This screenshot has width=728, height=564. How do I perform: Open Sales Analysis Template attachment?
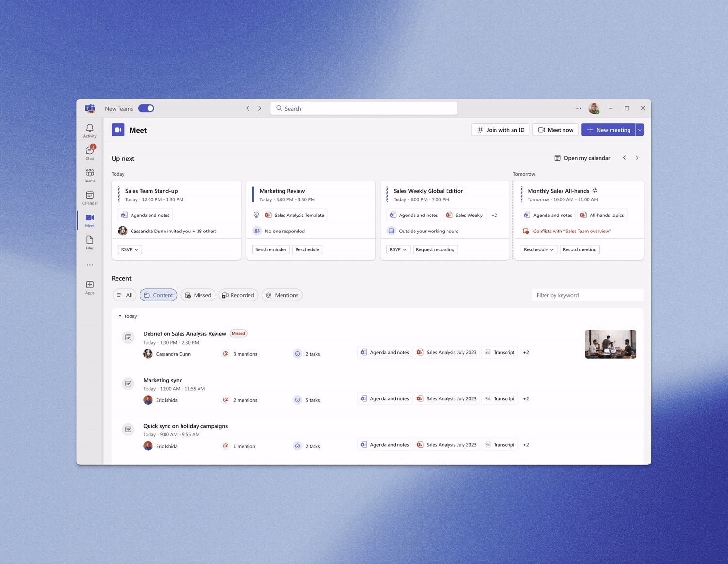point(295,215)
